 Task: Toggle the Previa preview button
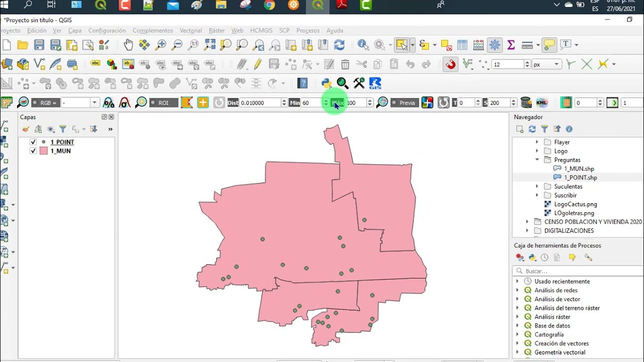click(404, 103)
